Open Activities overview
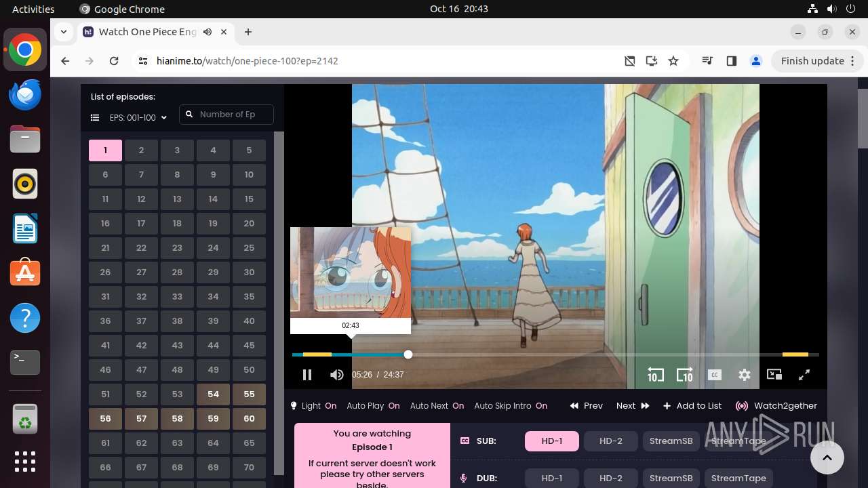This screenshot has width=868, height=488. point(33,9)
